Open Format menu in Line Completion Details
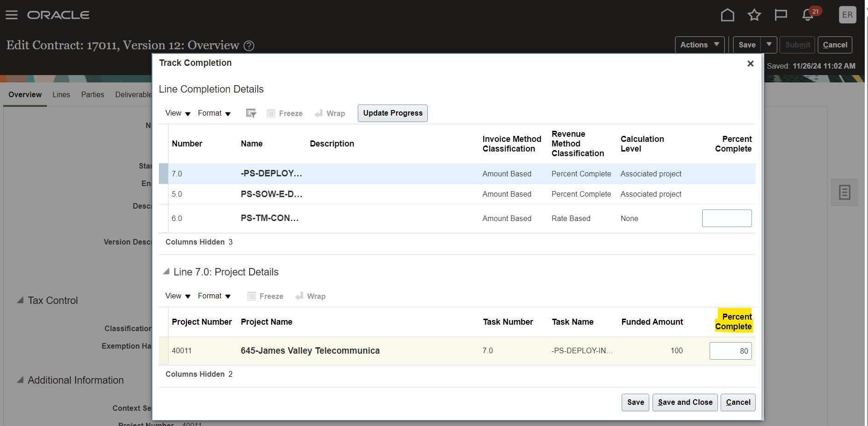 pos(214,113)
